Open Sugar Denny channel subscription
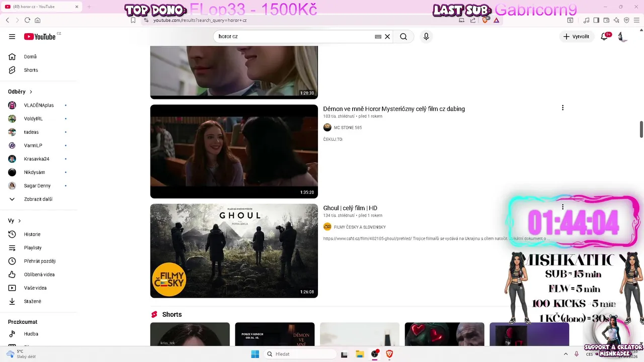Image resolution: width=644 pixels, height=362 pixels. [38, 186]
